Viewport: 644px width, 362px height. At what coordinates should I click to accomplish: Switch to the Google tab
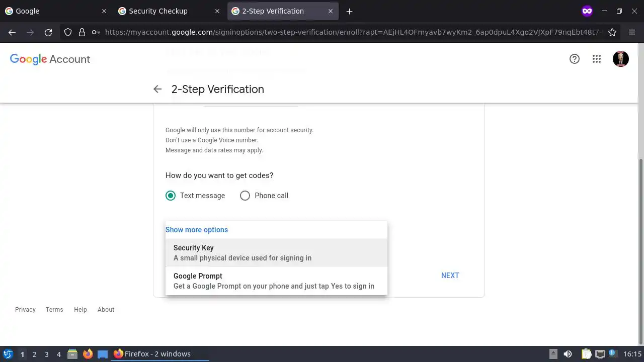click(x=56, y=11)
